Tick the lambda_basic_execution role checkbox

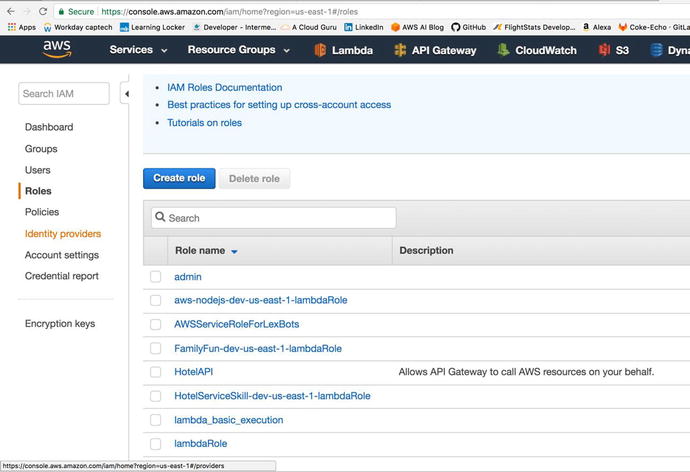(155, 420)
